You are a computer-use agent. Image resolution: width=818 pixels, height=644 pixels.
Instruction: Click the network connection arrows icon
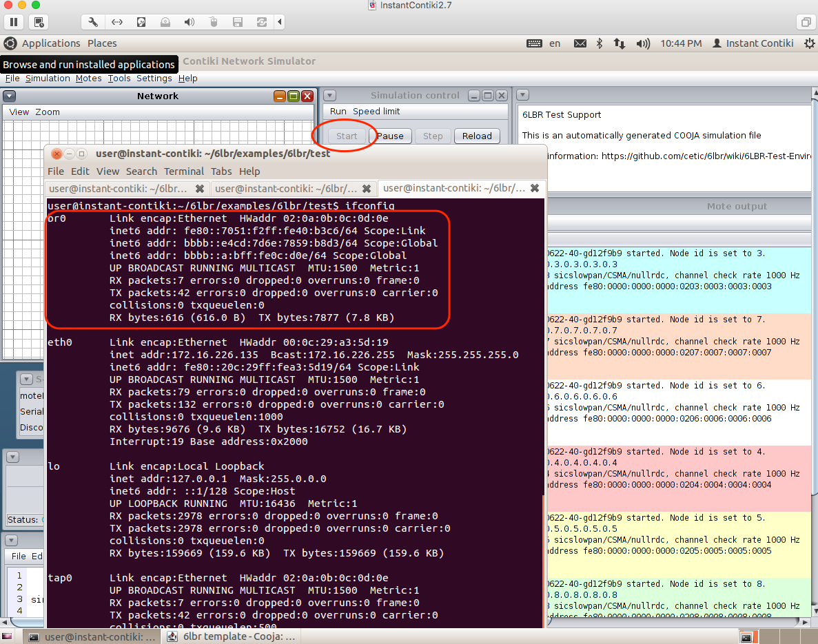pos(620,43)
